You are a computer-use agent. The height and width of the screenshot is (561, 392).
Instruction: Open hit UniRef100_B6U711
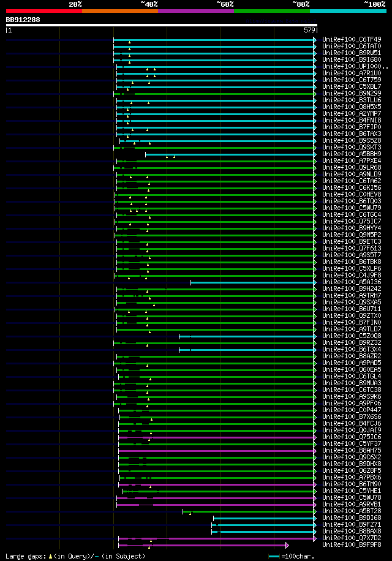352,309
